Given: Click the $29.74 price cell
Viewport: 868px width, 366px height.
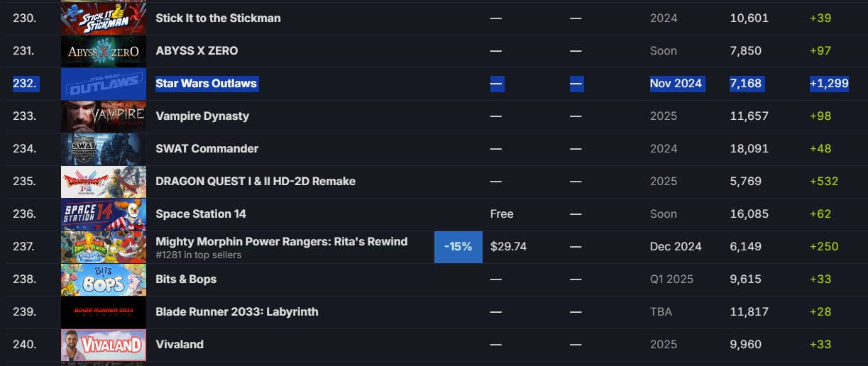Looking at the screenshot, I should coord(508,247).
